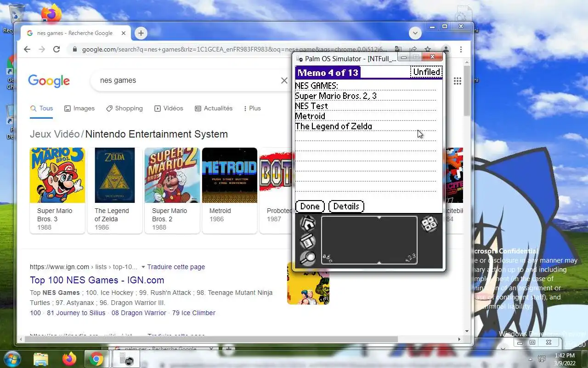Screen dimensions: 588x368
Task: Bookmark this page with star icon
Action: click(428, 49)
